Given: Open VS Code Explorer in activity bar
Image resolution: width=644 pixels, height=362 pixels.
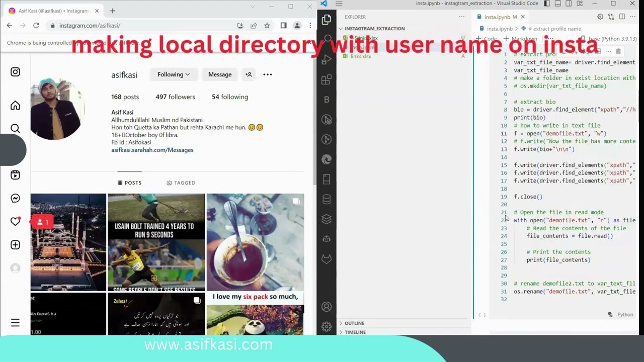Looking at the screenshot, I should 327,20.
